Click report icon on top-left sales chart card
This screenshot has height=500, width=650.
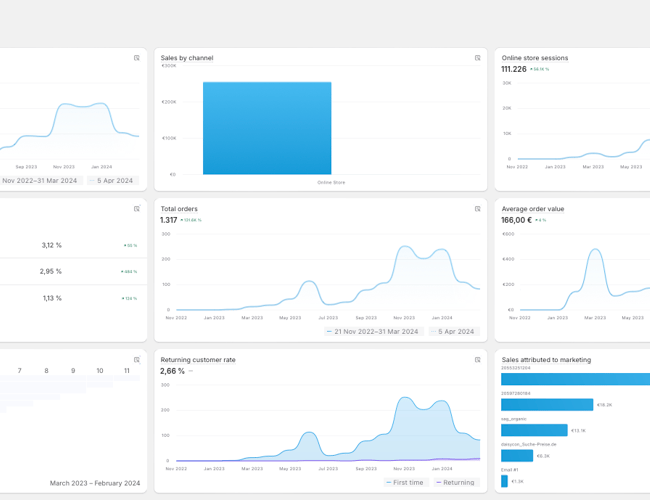pyautogui.click(x=137, y=58)
